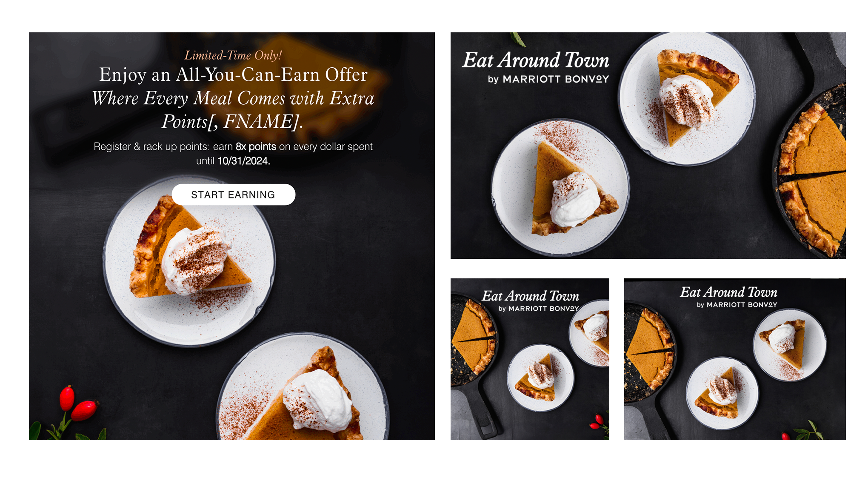This screenshot has height=478, width=868.
Task: Click the skillet pie in bottom-right banner
Action: coord(649,352)
